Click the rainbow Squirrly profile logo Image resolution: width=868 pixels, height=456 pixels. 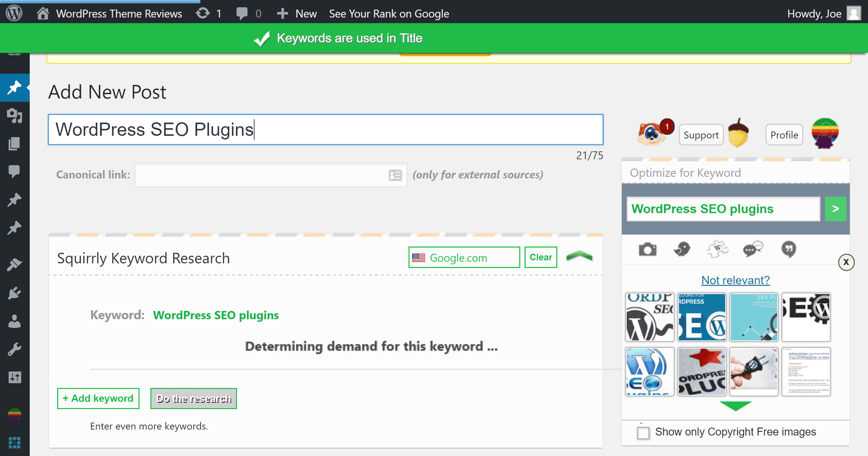pyautogui.click(x=825, y=133)
